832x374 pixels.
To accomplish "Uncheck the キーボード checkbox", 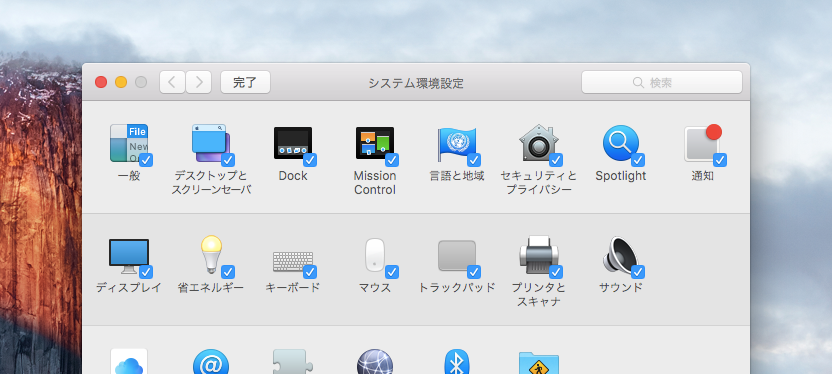I will click(310, 272).
